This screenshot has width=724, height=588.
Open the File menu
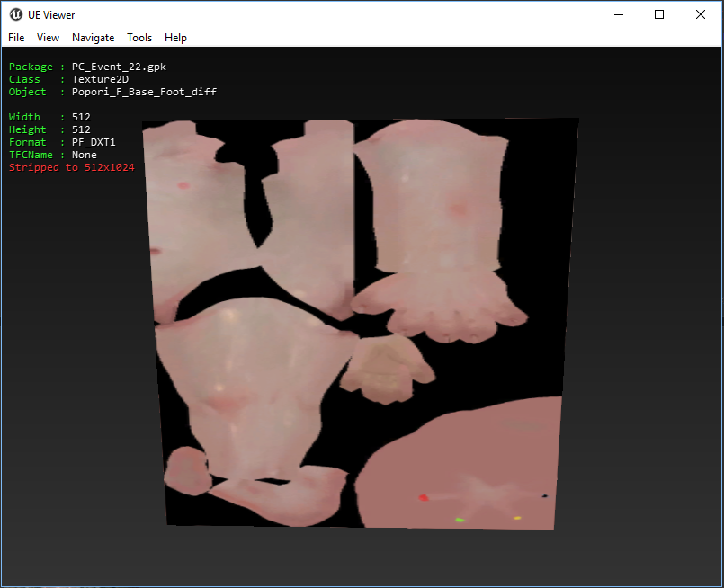coord(16,38)
